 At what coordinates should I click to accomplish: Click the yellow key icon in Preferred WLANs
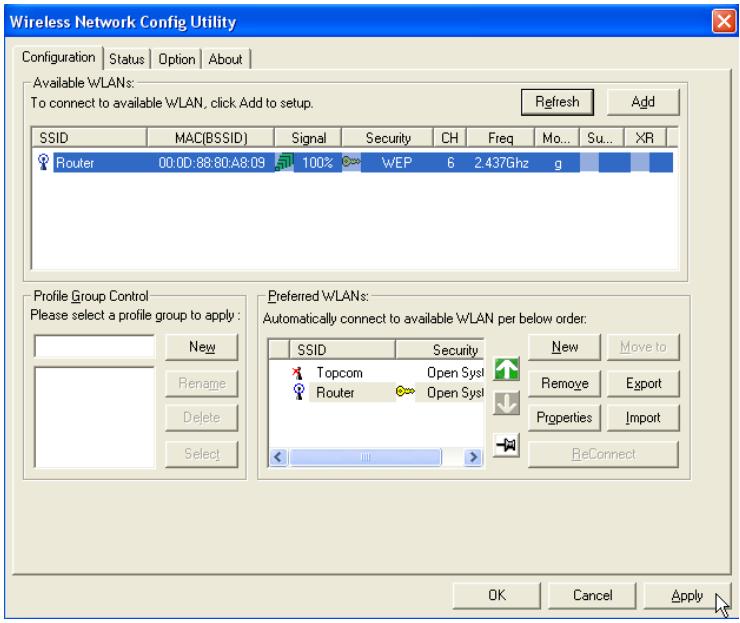point(405,391)
